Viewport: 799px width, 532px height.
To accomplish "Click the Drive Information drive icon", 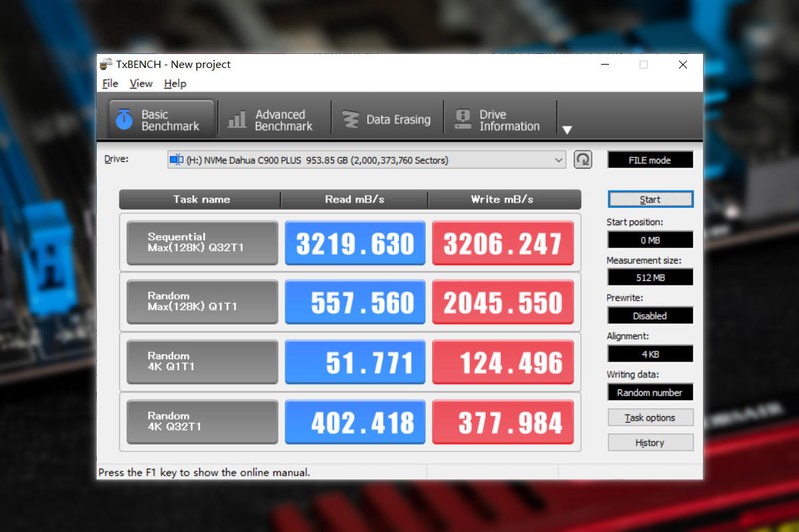I will coord(463,119).
